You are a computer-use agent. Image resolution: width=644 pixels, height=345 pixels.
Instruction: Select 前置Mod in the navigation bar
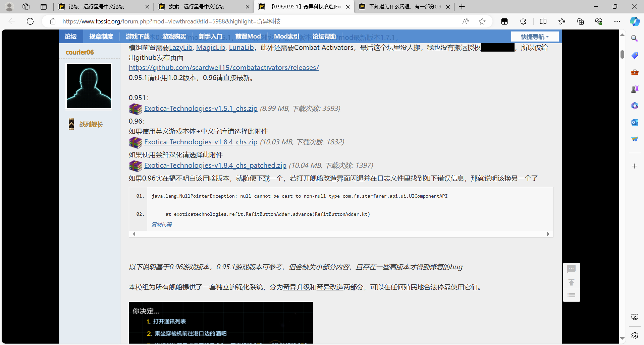coord(248,36)
